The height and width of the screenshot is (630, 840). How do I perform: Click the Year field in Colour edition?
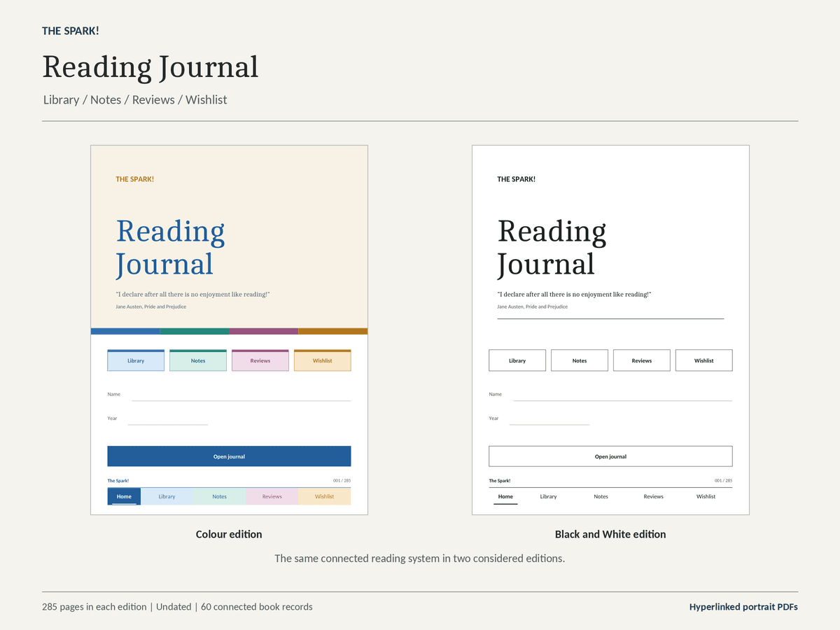(x=168, y=419)
